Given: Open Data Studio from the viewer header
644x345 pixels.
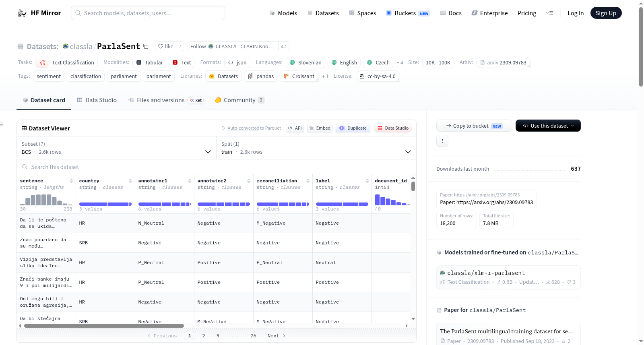Looking at the screenshot, I should (x=393, y=128).
